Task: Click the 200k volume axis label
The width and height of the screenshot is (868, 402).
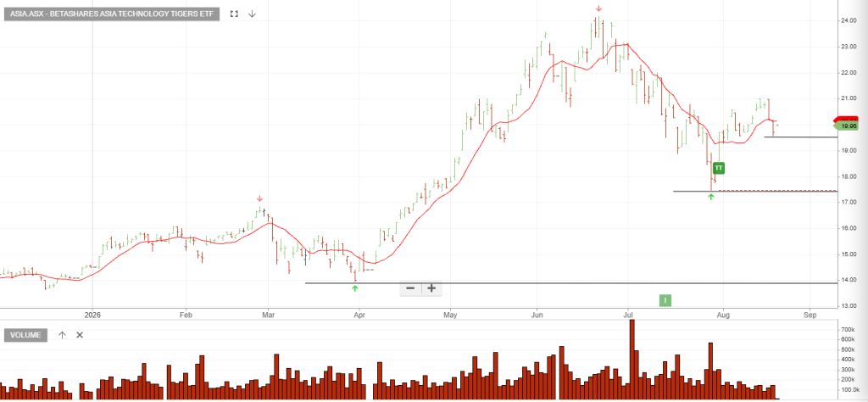Action: coord(849,379)
